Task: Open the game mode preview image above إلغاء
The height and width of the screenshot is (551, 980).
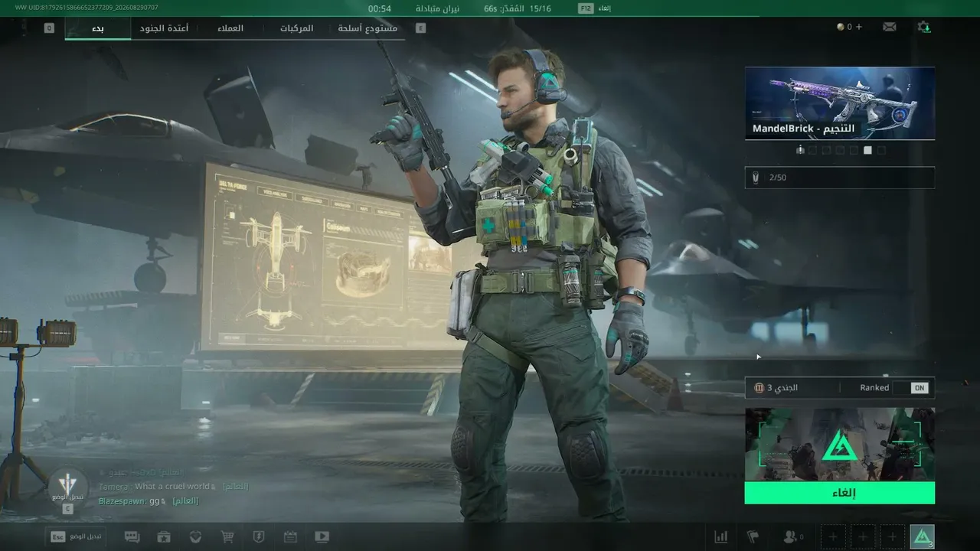Action: point(840,445)
